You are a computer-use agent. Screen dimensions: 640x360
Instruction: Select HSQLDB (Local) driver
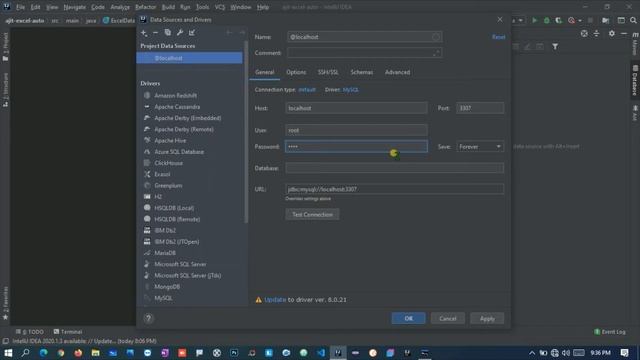pos(174,208)
